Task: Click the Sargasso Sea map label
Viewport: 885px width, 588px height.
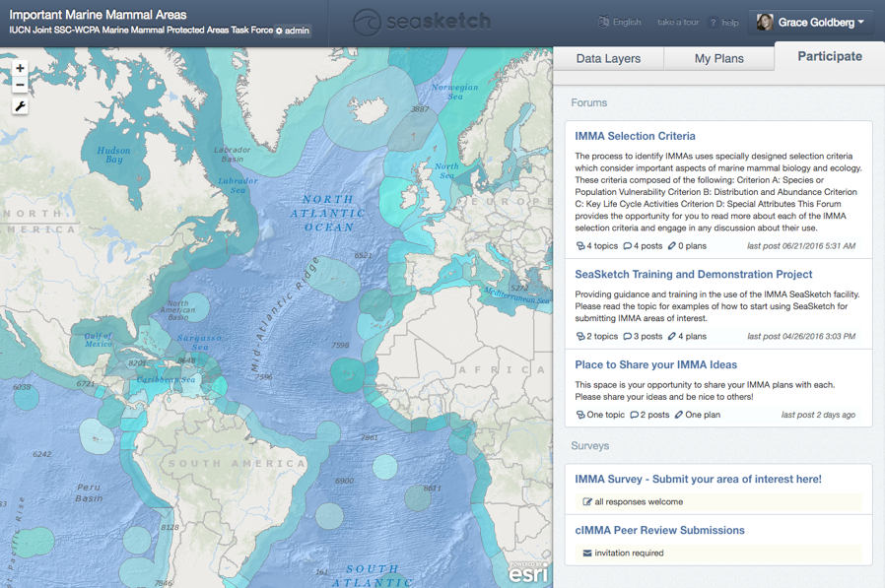Action: (x=199, y=342)
